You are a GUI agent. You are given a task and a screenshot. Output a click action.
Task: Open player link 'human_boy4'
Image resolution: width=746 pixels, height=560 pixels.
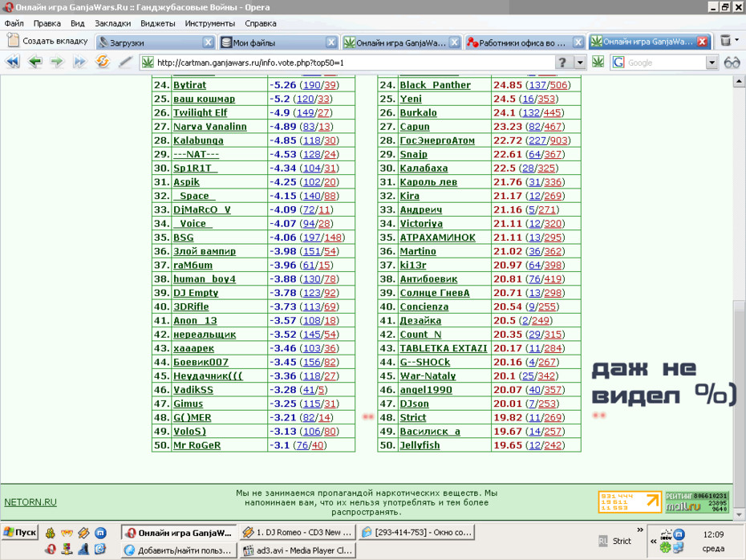click(205, 279)
